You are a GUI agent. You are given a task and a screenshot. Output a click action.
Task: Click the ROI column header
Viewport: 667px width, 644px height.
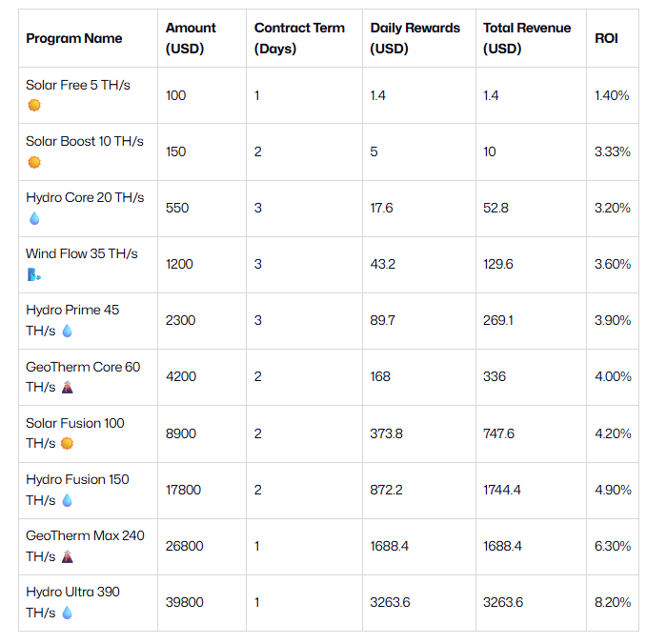pos(606,38)
